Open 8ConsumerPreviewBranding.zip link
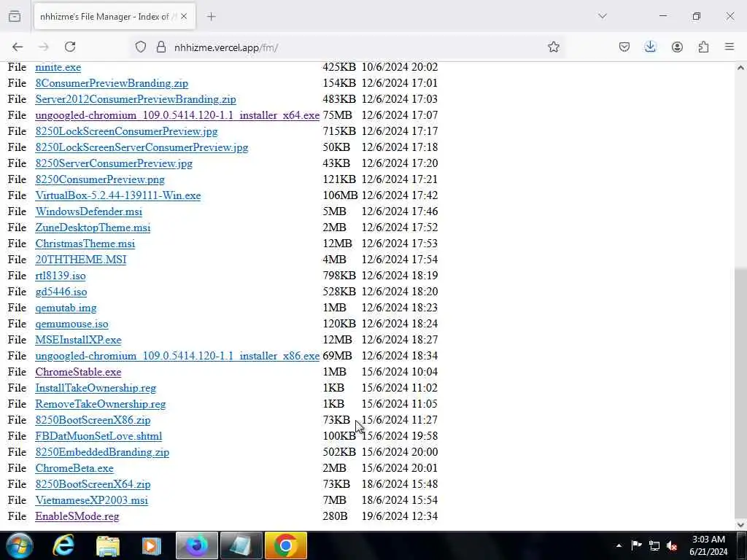The width and height of the screenshot is (747, 560). pos(112,83)
